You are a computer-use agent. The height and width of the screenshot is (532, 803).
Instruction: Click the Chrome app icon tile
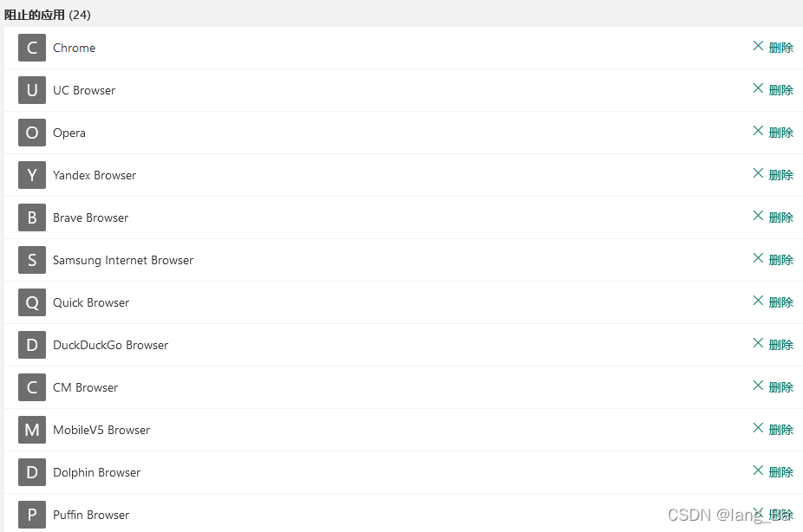click(x=32, y=48)
